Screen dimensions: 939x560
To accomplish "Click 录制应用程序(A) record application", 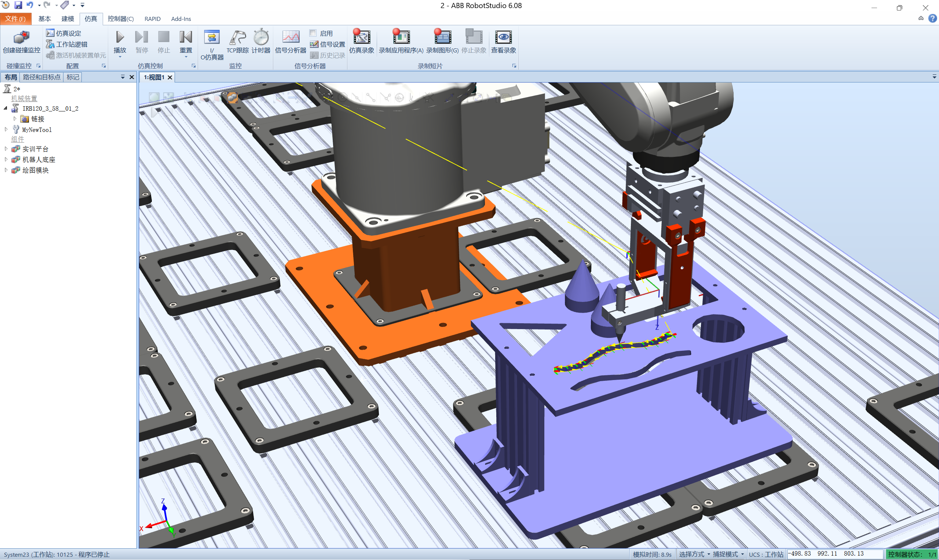I will (401, 41).
